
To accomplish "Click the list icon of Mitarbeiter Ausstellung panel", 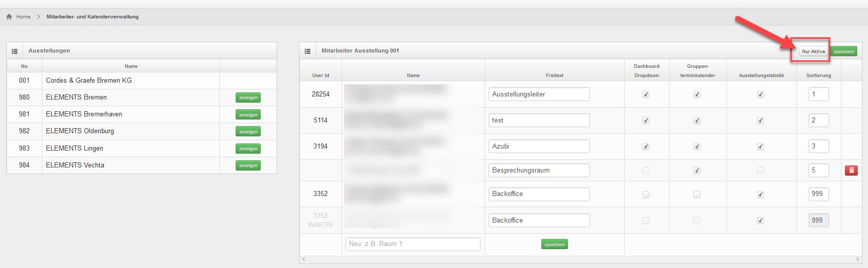I will (x=307, y=51).
